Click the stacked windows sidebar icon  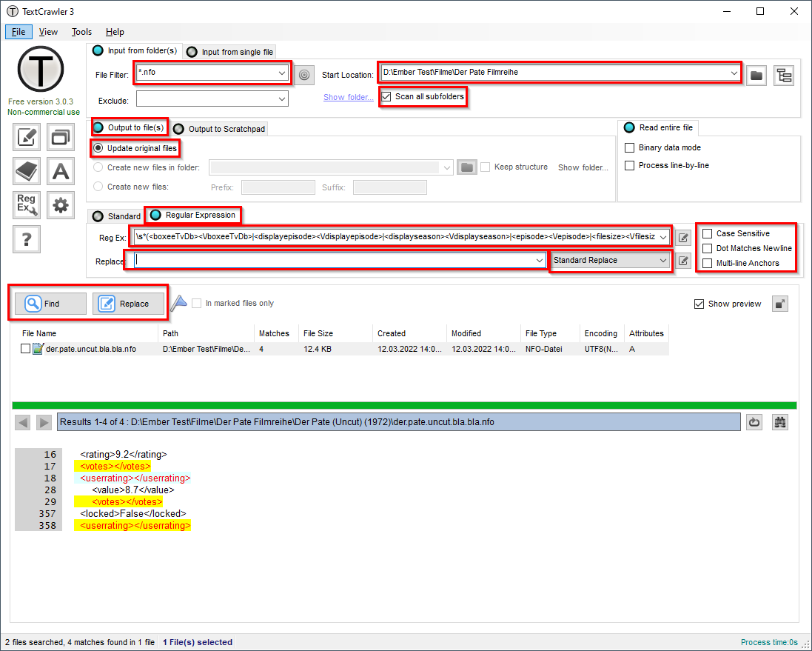61,137
